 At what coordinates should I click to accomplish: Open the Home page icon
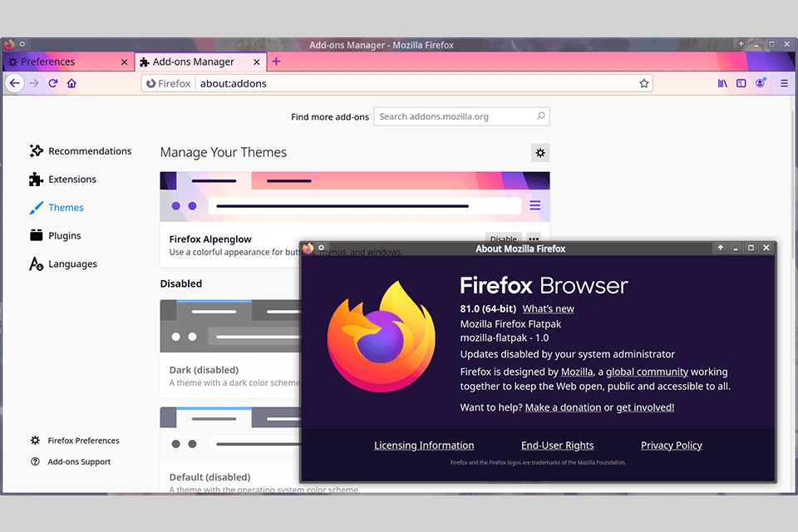tap(71, 83)
